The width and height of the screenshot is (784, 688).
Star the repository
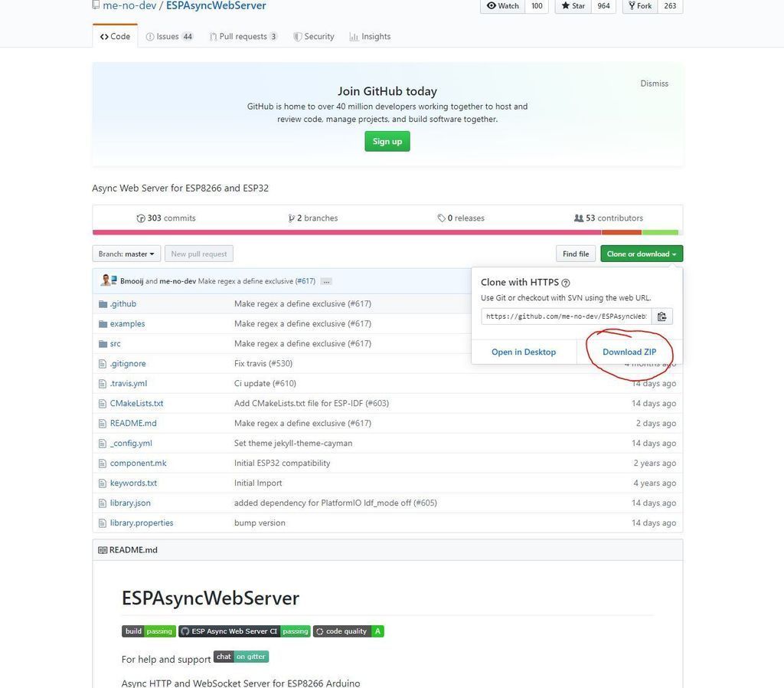(x=573, y=6)
